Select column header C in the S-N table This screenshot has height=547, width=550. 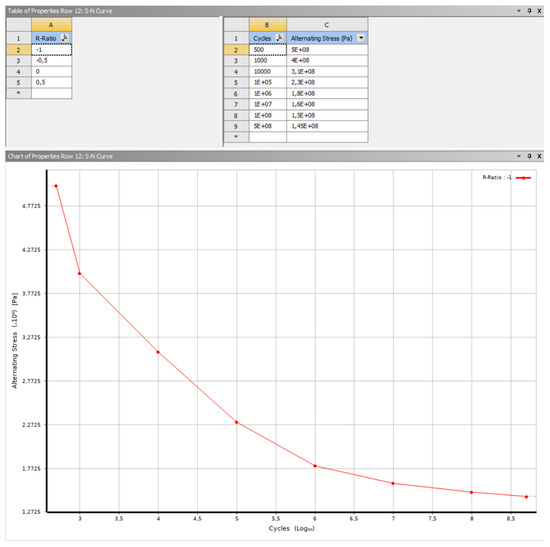click(x=327, y=25)
